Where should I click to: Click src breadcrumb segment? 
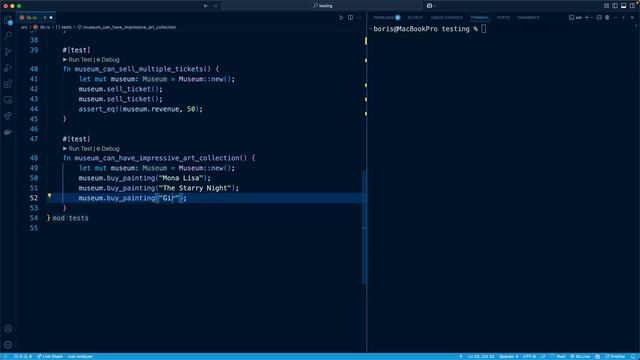[24, 27]
